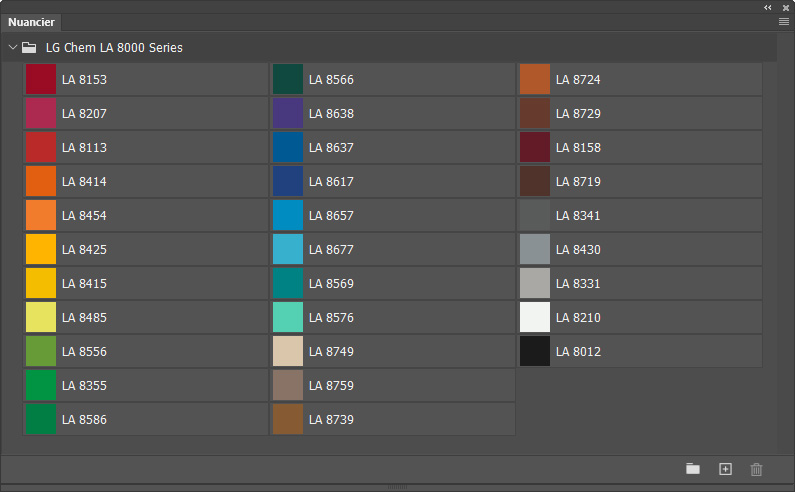Click the 'LA 8638' name text
This screenshot has width=795, height=492.
pyautogui.click(x=331, y=114)
